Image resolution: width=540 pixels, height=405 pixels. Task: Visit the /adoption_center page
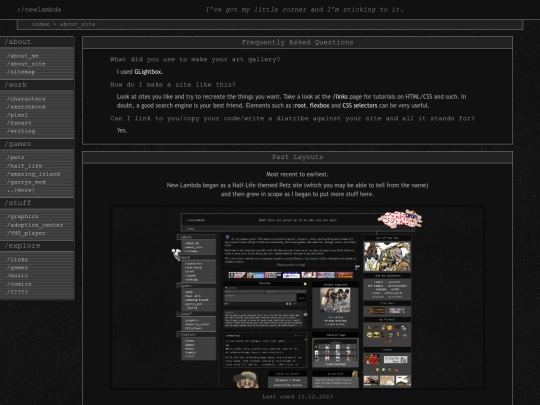point(35,225)
